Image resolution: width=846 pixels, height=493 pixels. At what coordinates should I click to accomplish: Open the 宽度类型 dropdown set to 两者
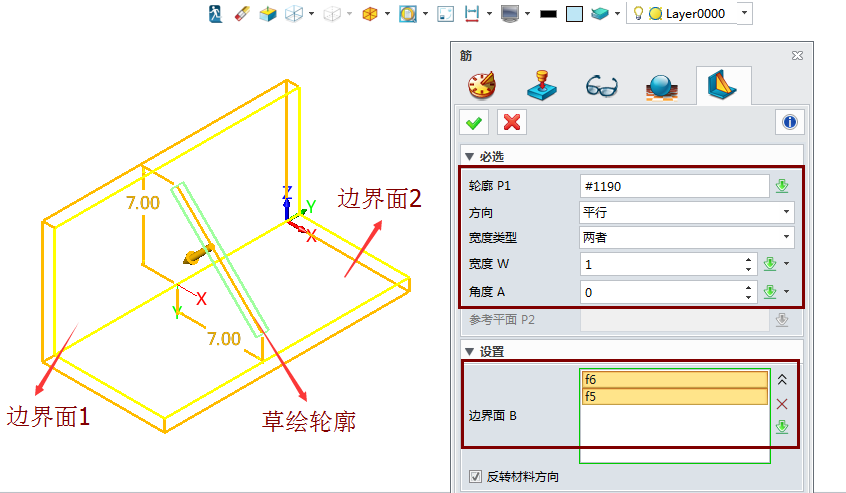tap(686, 238)
